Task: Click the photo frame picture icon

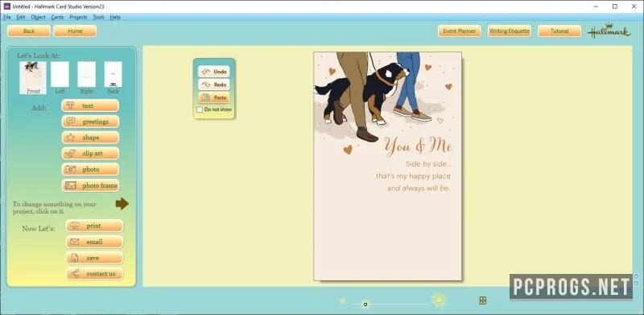Action: click(x=71, y=185)
